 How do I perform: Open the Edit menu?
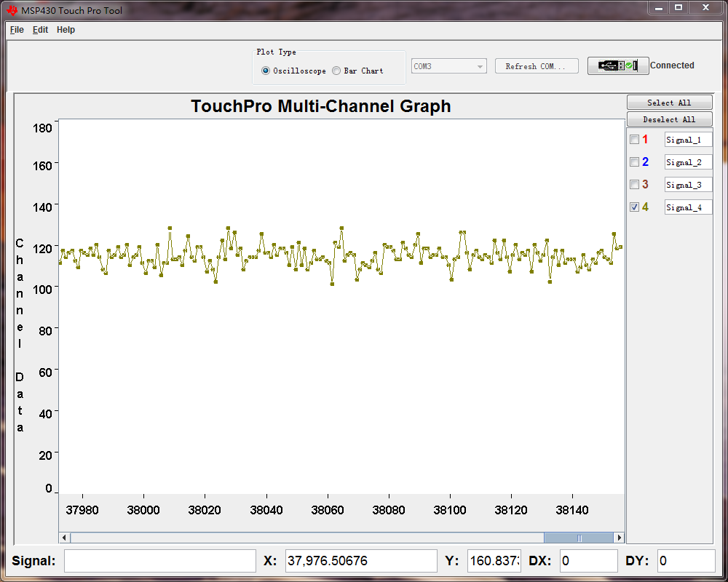(40, 30)
